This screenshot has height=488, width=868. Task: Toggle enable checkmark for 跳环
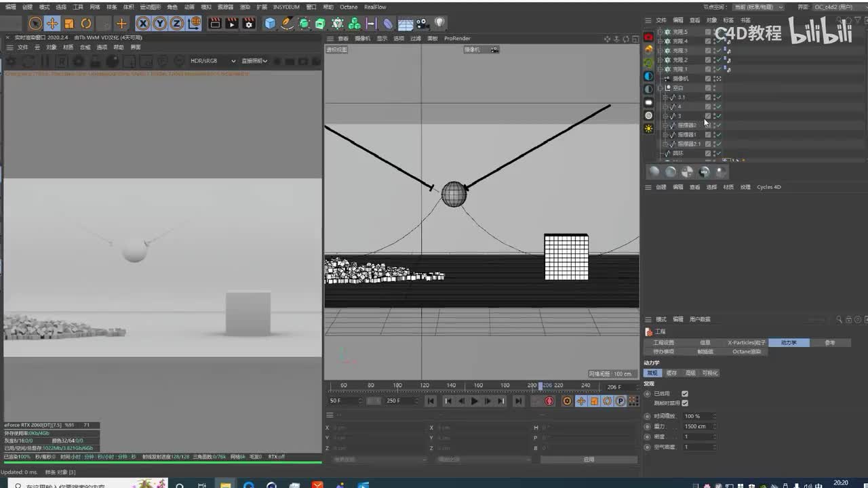coord(718,154)
